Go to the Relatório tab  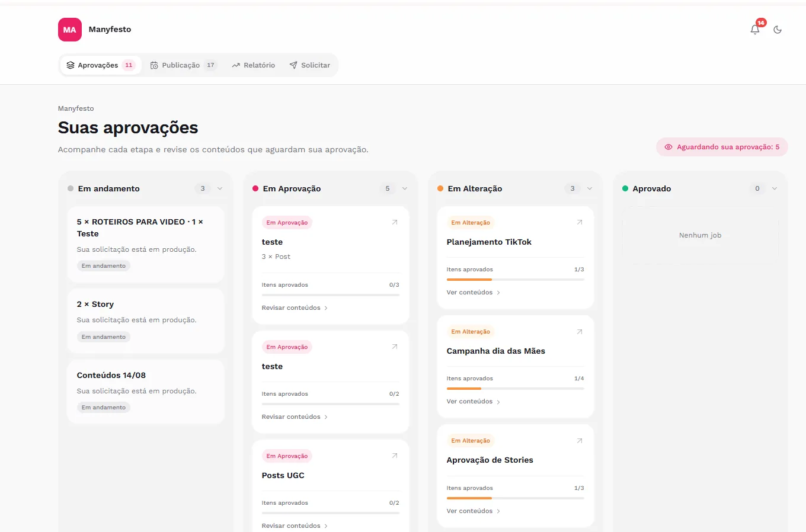tap(253, 65)
